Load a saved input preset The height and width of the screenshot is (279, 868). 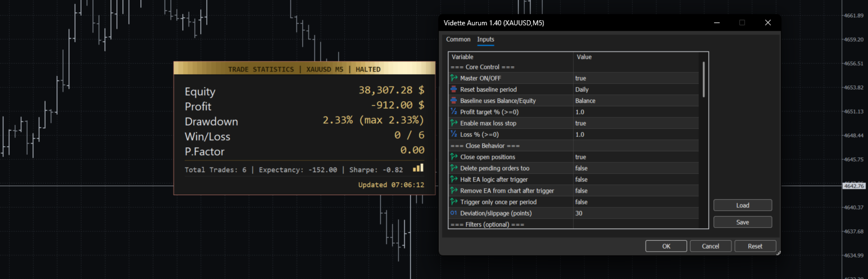pos(743,205)
